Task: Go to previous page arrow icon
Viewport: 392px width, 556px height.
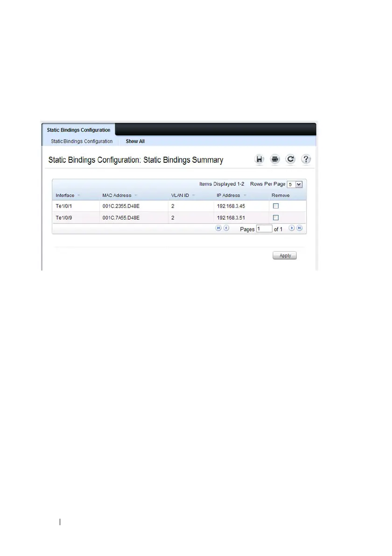Action: pos(226,229)
